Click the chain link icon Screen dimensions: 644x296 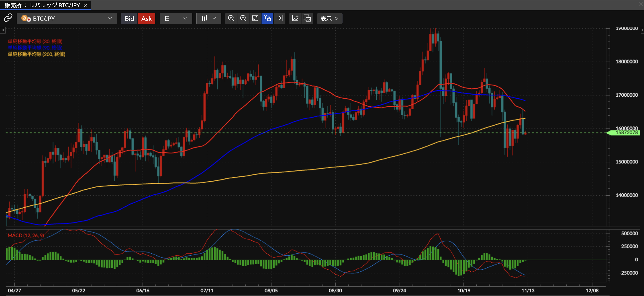pyautogui.click(x=8, y=18)
